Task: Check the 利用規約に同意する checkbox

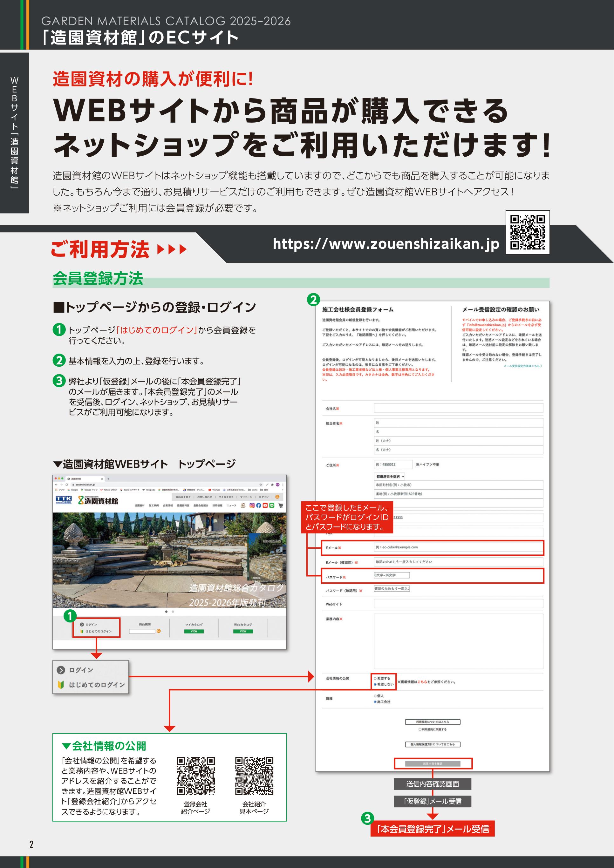Action: 420,729
